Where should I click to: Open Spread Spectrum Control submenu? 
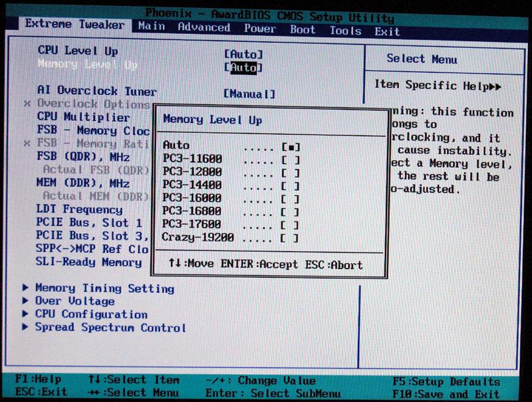point(110,328)
